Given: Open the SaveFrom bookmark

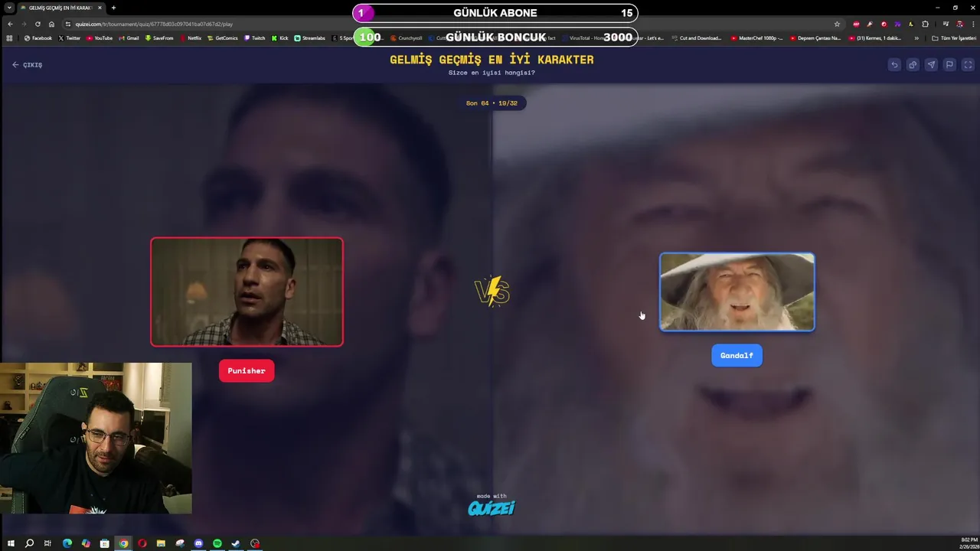Looking at the screenshot, I should [x=159, y=38].
